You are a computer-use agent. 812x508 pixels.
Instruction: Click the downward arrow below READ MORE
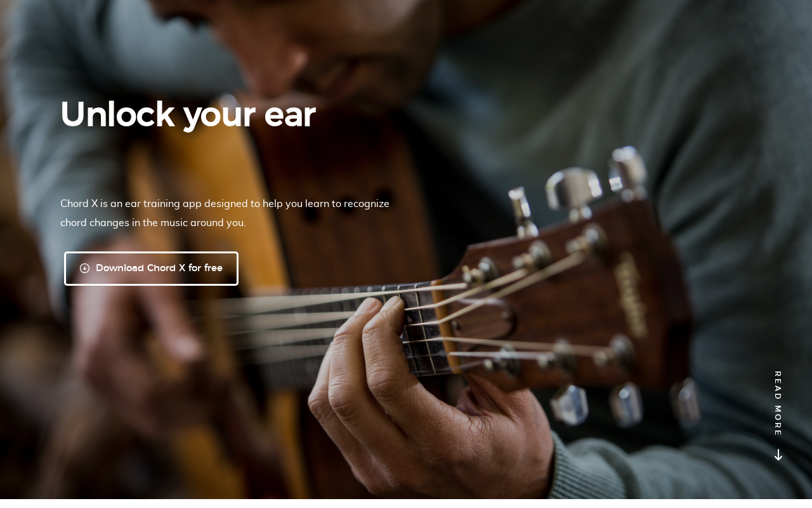pyautogui.click(x=778, y=455)
